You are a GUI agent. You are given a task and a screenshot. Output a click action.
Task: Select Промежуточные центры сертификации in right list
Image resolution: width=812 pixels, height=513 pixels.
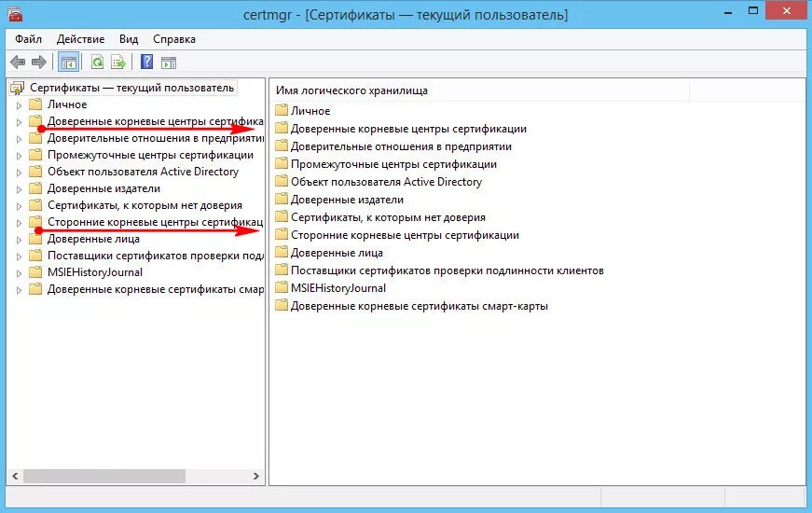[393, 164]
